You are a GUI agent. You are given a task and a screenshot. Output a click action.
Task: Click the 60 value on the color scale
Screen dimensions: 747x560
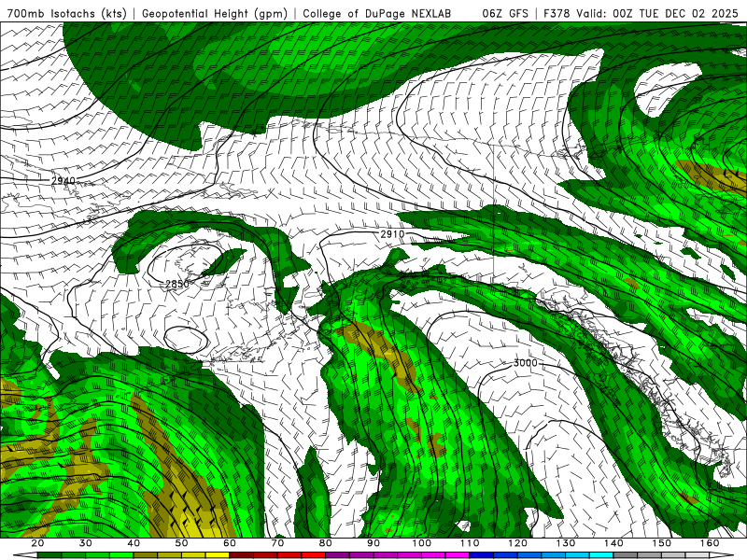[x=230, y=543]
